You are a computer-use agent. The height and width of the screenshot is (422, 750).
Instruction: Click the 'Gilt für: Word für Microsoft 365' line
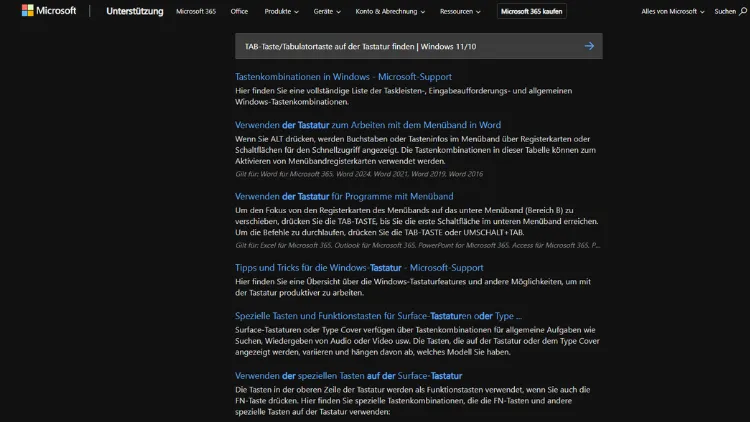point(359,174)
